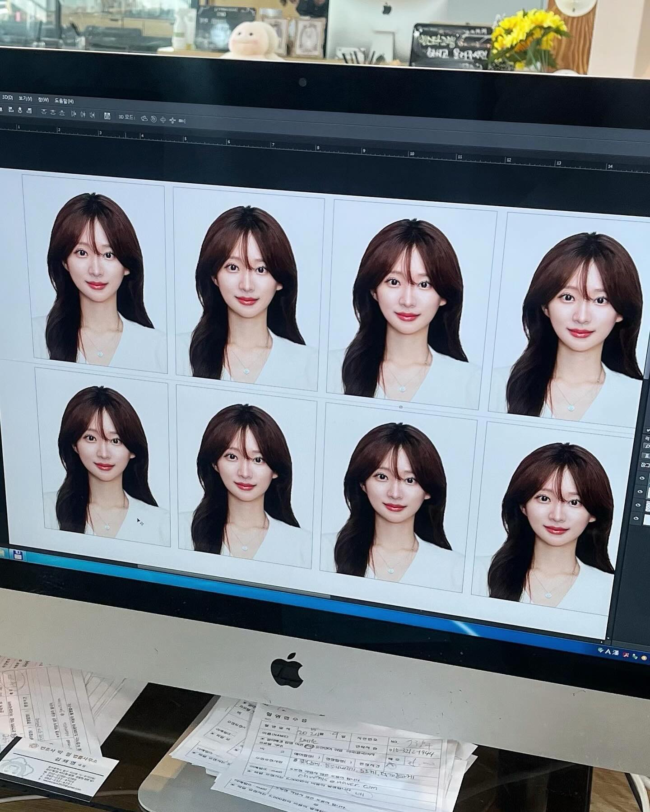Click the align right edges icon

pyautogui.click(x=29, y=111)
